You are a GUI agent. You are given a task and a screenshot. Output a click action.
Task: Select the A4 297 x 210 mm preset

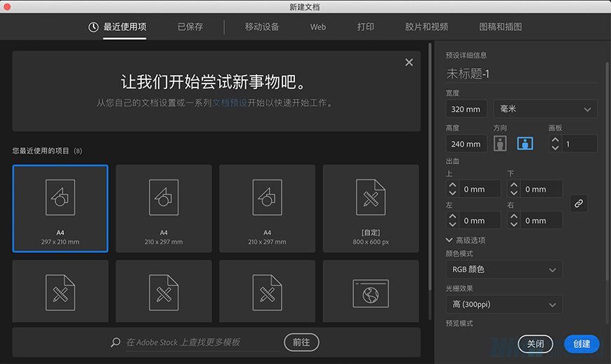coord(60,208)
